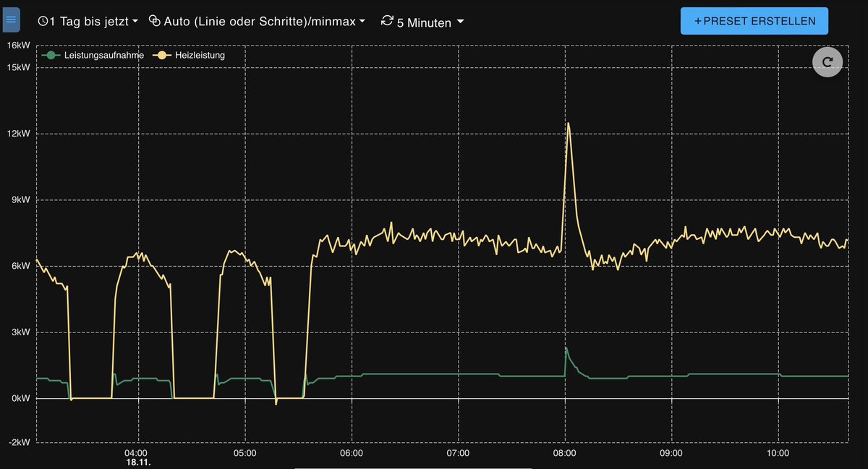Click the aggregation circles icon

(154, 22)
